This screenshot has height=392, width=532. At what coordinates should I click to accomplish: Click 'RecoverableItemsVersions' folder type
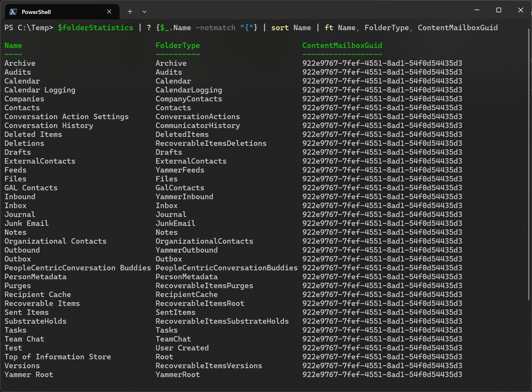point(209,366)
